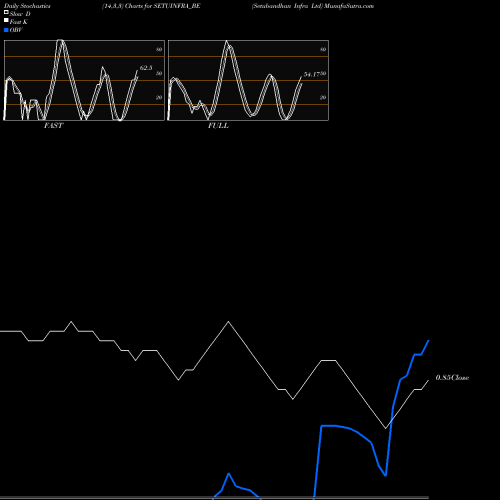
Task: Click the blue OBV legend swatch
Action: coord(6,30)
